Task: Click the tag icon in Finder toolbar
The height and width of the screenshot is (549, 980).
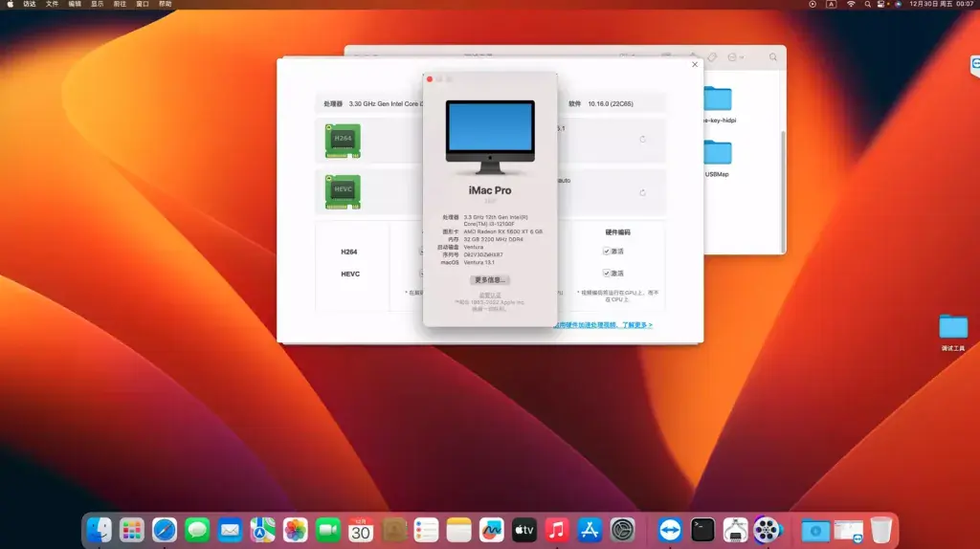Action: [712, 56]
